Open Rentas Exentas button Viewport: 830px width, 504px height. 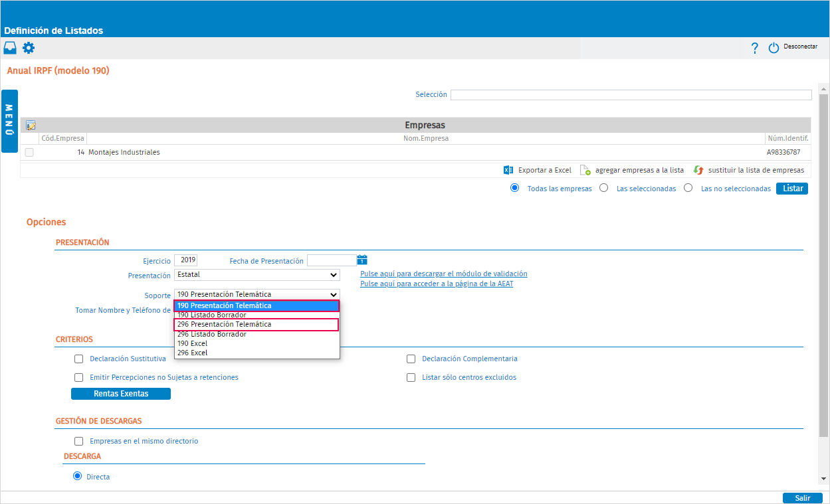121,394
